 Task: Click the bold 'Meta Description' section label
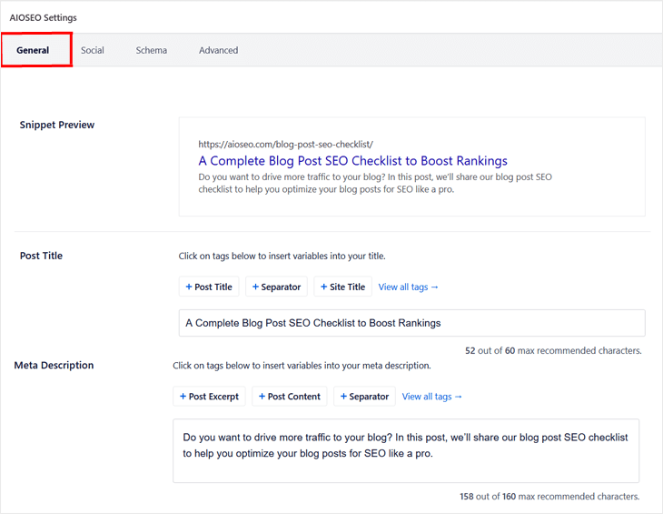(x=54, y=365)
